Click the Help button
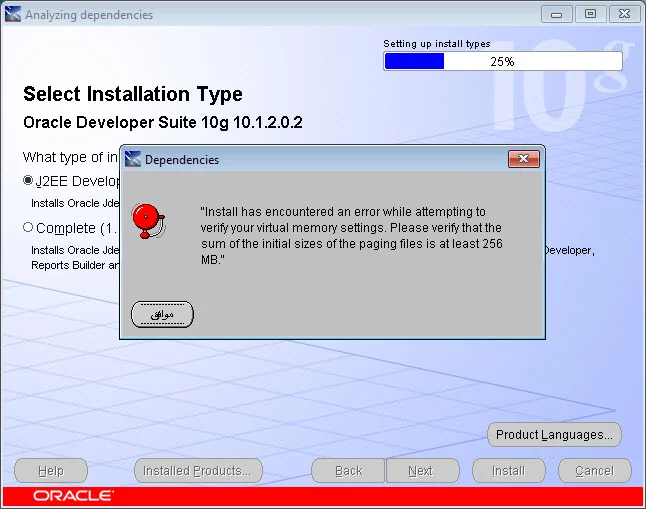Screen dimensions: 646x509 tap(51, 470)
